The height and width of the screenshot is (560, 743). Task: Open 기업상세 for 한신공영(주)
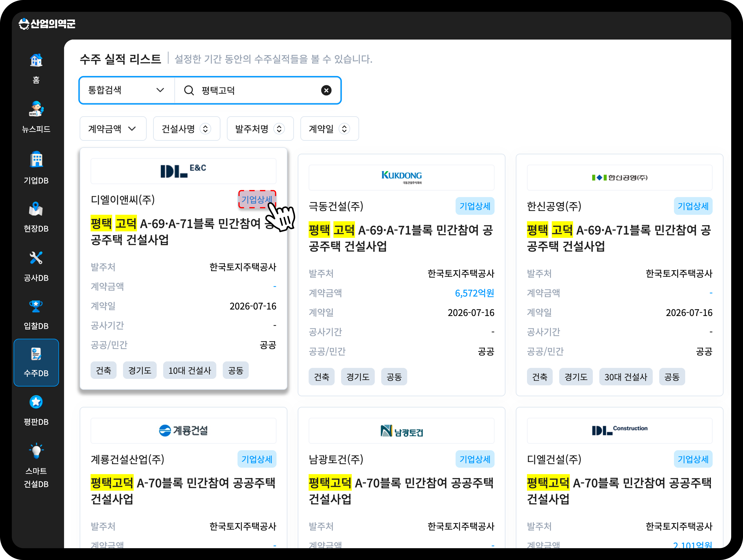tap(693, 206)
